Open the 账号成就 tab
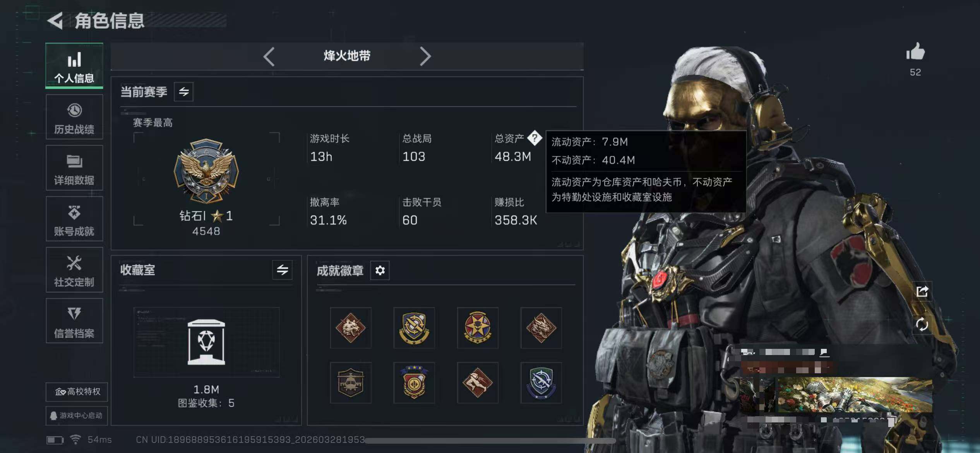Image resolution: width=980 pixels, height=453 pixels. click(x=74, y=219)
